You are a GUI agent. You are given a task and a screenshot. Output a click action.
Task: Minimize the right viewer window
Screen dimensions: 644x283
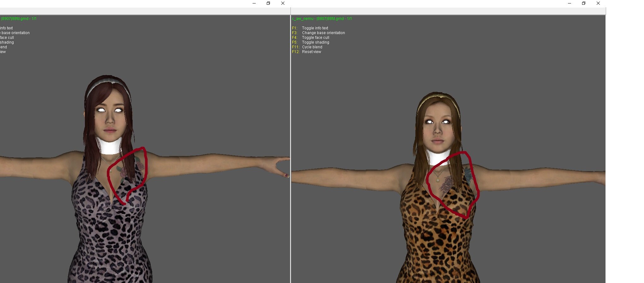pyautogui.click(x=569, y=3)
